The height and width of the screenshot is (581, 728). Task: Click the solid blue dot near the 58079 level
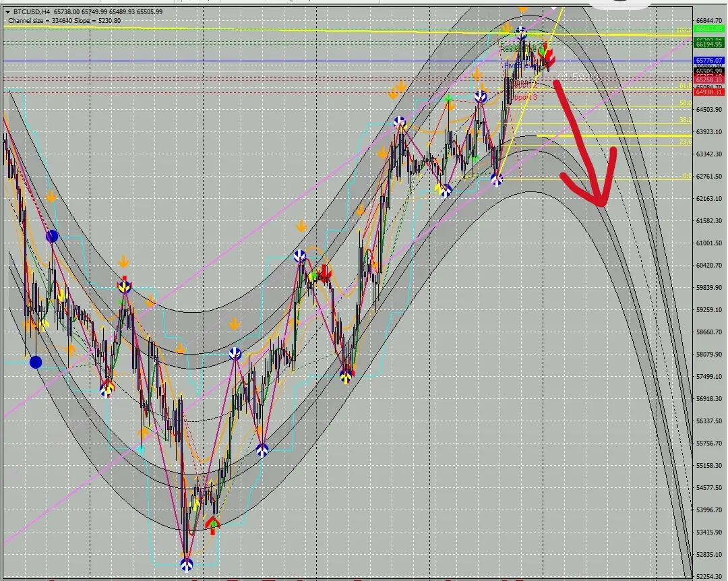tap(36, 362)
